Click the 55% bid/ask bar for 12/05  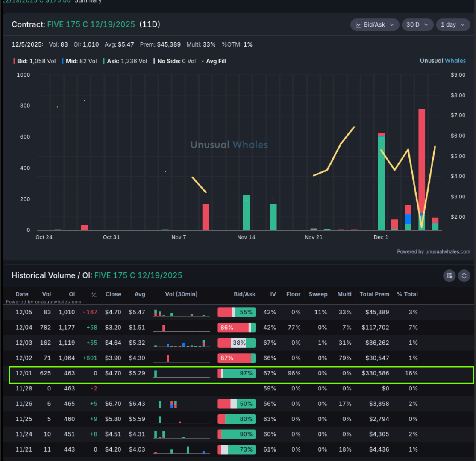pos(236,312)
